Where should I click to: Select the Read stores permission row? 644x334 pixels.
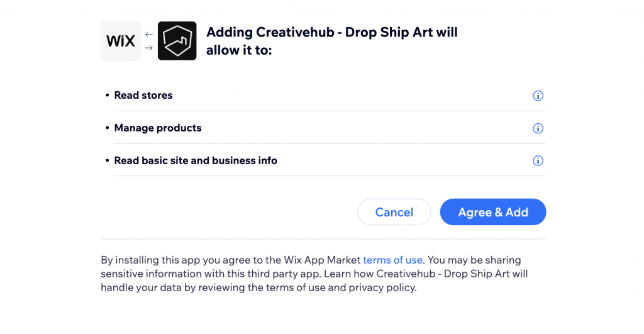(325, 96)
